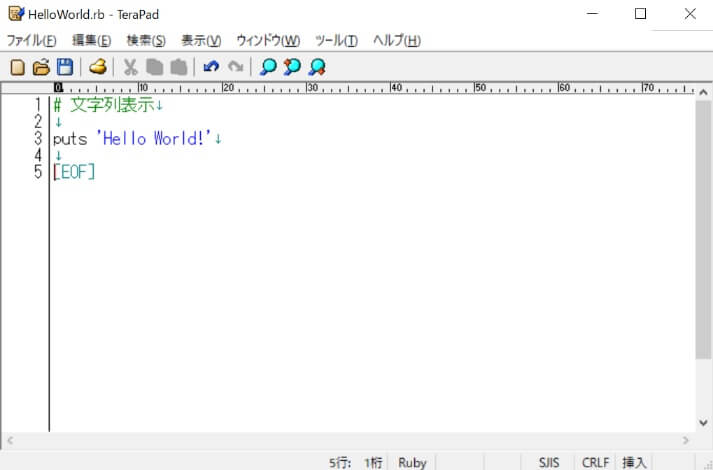Open the 検索(S) menu
Image resolution: width=713 pixels, height=470 pixels.
(x=146, y=41)
